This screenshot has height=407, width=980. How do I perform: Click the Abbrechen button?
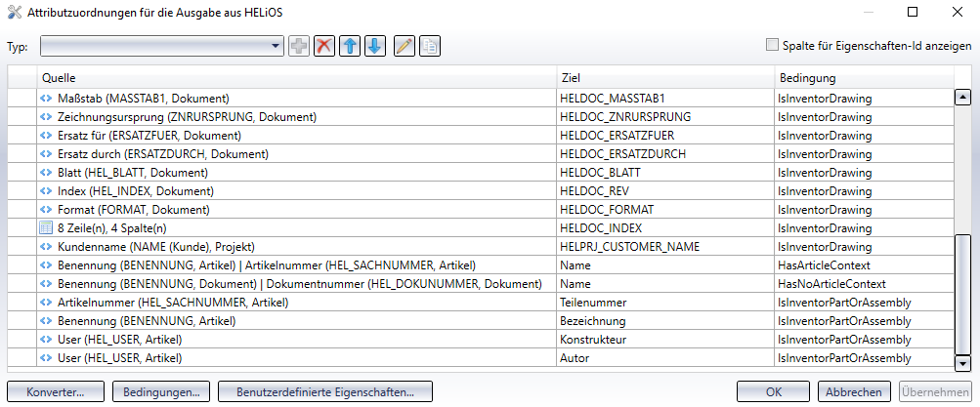click(x=854, y=392)
